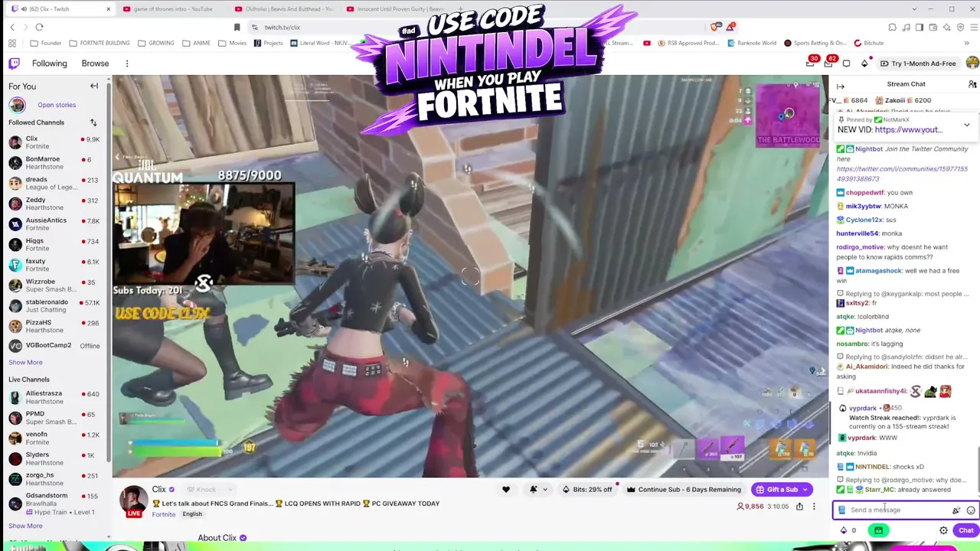
Task: Open stream more options menu
Action: tap(814, 506)
